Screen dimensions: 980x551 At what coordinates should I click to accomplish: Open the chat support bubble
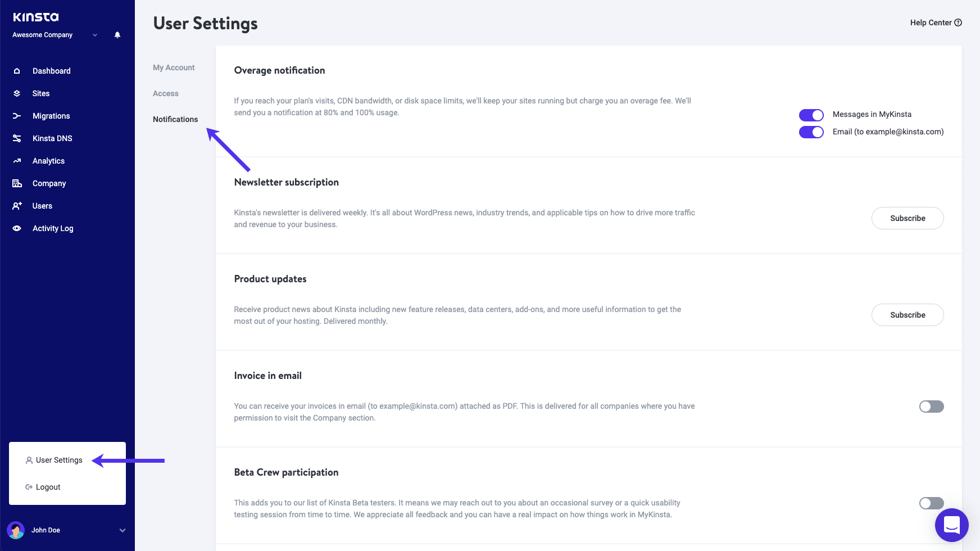[x=952, y=526]
